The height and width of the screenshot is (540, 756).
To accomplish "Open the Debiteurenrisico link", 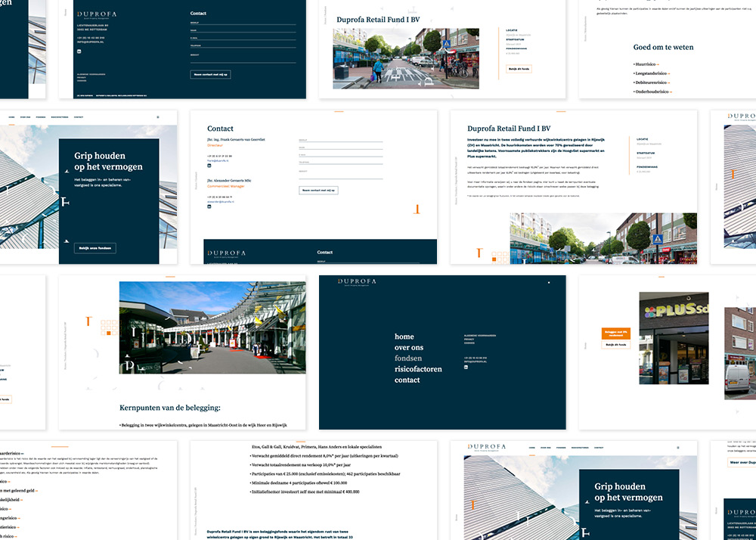I will coord(652,82).
